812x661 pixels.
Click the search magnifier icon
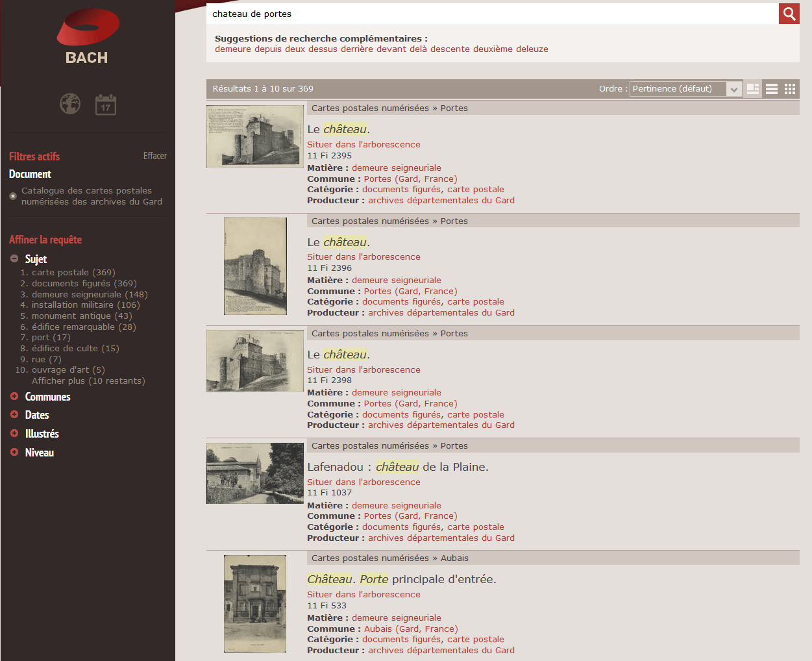(789, 13)
